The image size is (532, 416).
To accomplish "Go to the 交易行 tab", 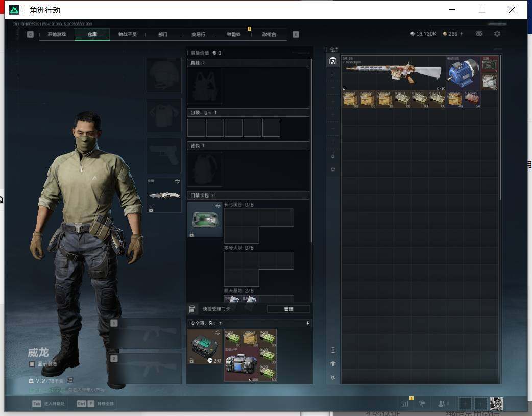I will click(x=198, y=34).
